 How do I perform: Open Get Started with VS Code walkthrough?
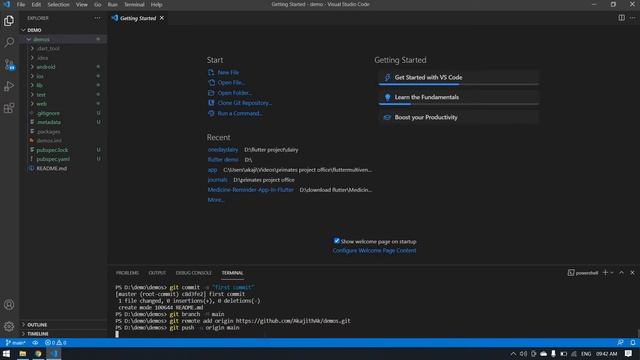pyautogui.click(x=458, y=78)
